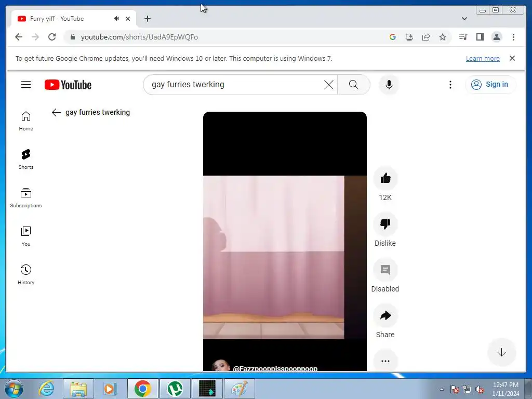532x399 pixels.
Task: Launch Internet Explorer from taskbar
Action: pos(46,389)
